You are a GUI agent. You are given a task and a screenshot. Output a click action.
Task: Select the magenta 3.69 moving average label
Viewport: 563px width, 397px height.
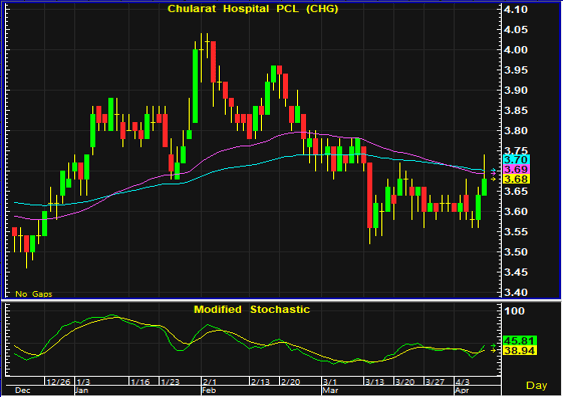pos(516,169)
